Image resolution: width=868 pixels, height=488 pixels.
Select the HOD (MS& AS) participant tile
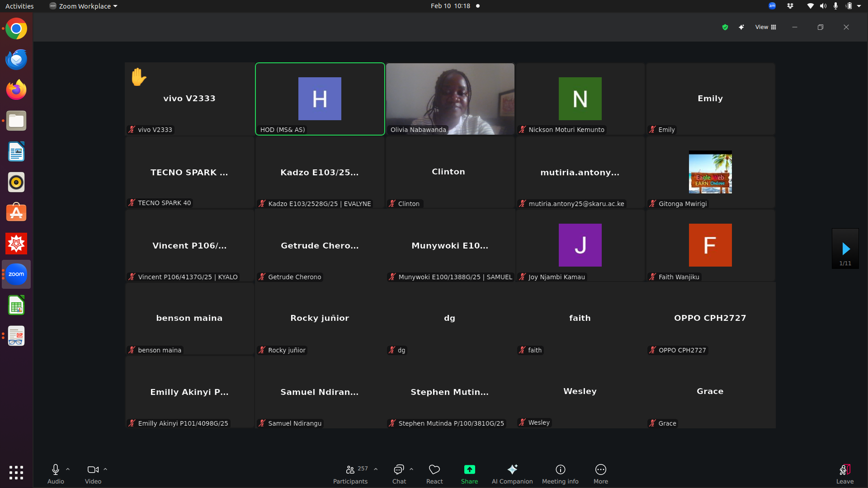(320, 99)
